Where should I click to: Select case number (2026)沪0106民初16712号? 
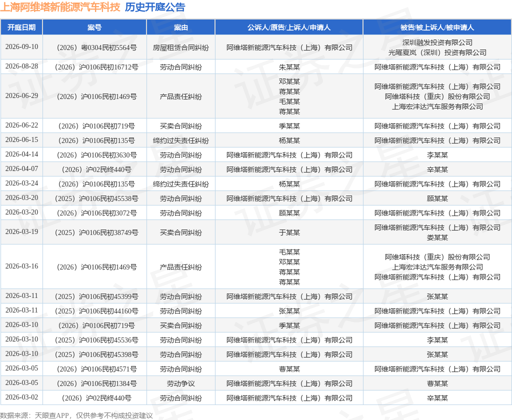pos(96,67)
